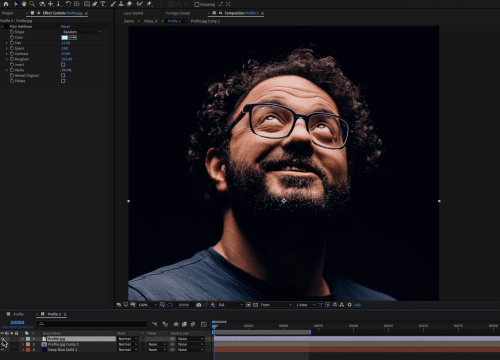Viewport: 500px width, 360px height.
Task: Select the Zoom magnifier tool
Action: tap(32, 4)
